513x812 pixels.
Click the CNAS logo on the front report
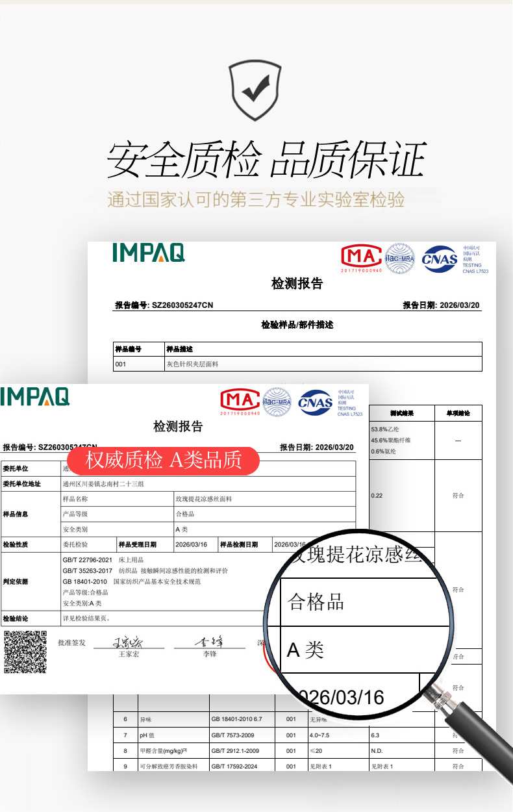click(x=315, y=403)
